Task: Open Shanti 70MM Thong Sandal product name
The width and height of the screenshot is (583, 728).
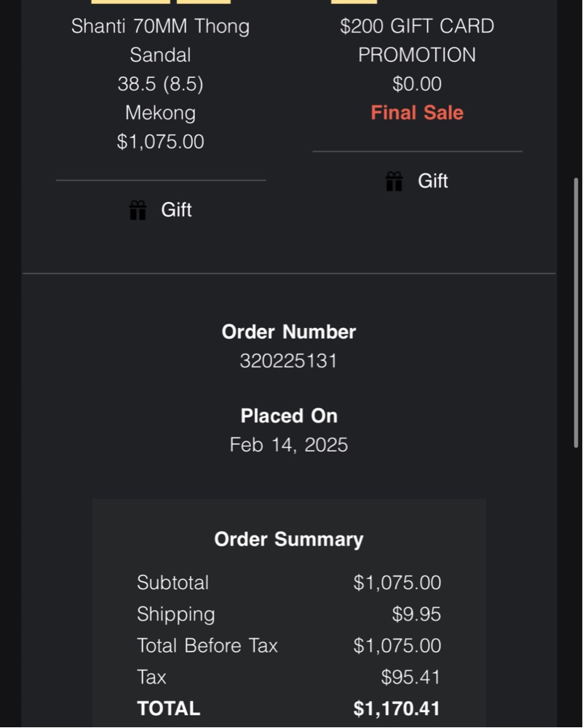Action: pos(160,41)
